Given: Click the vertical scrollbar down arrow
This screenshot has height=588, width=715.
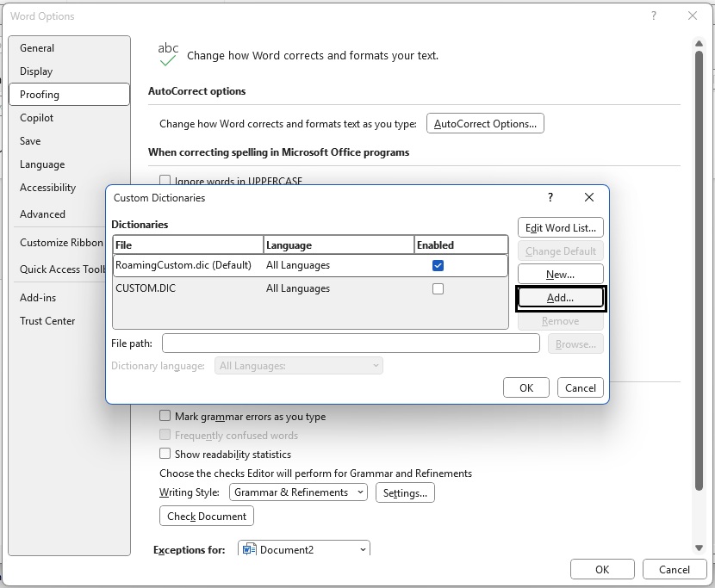Looking at the screenshot, I should tap(699, 548).
